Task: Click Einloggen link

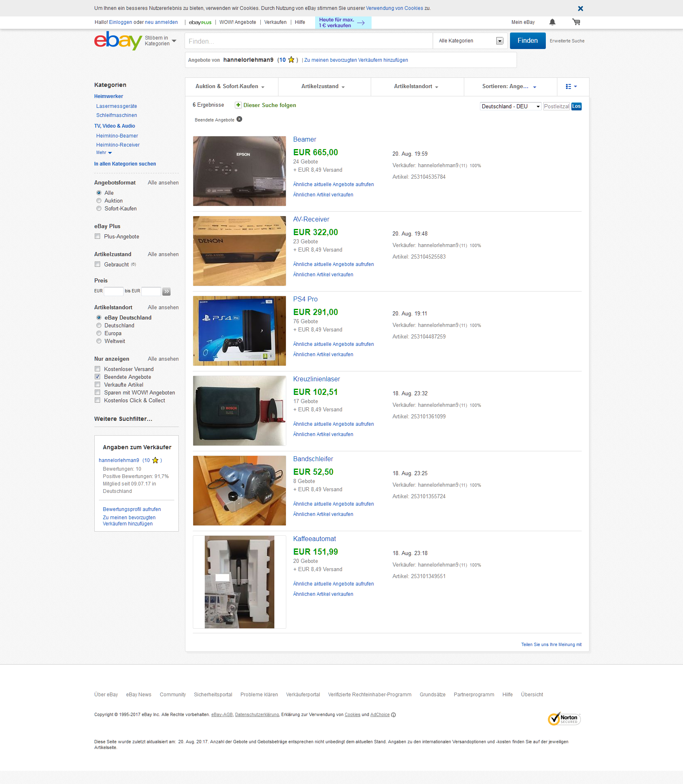Action: click(x=121, y=22)
